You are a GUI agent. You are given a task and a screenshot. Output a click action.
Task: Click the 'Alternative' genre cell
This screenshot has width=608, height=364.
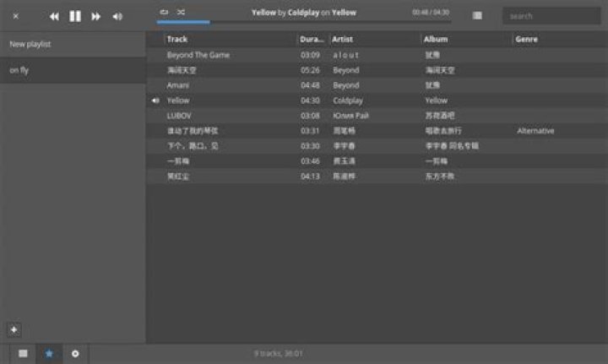coord(535,131)
